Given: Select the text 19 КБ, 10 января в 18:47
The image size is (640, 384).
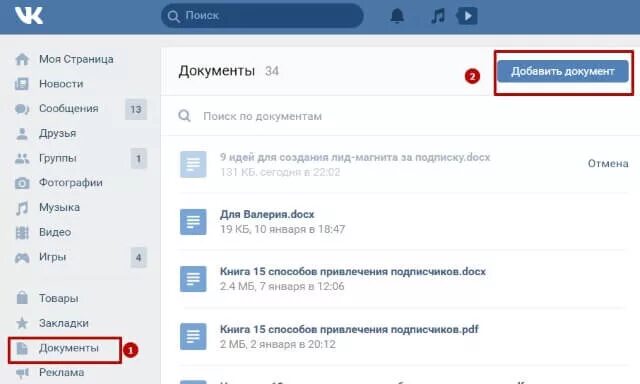Looking at the screenshot, I should click(282, 229).
